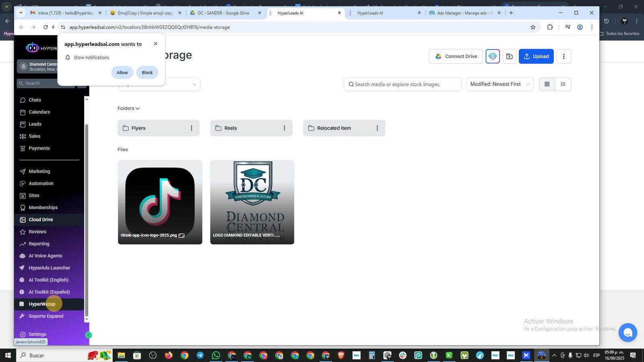Block notifications from the site
644x362 pixels.
pos(147,72)
